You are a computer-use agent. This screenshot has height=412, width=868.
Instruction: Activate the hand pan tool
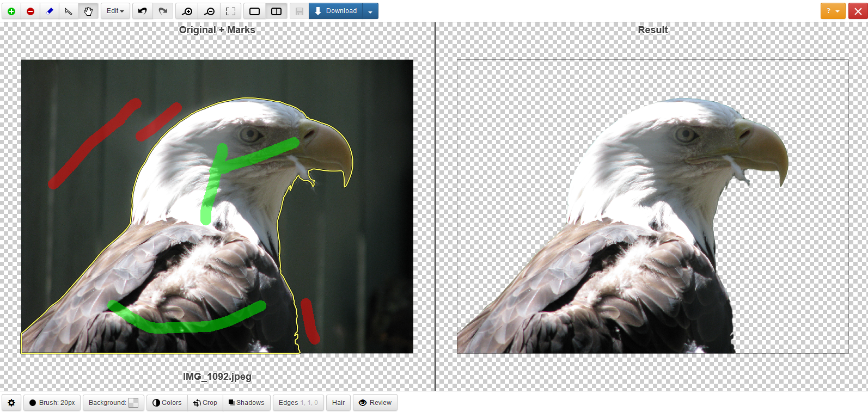tap(88, 11)
